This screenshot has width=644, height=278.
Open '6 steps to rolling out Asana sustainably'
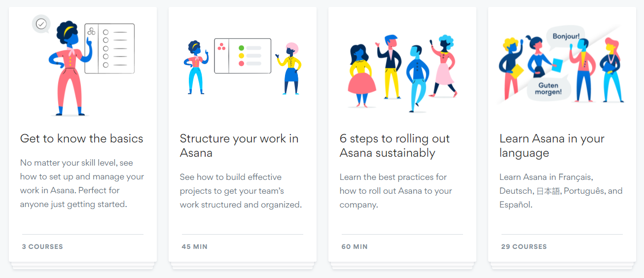coord(394,145)
